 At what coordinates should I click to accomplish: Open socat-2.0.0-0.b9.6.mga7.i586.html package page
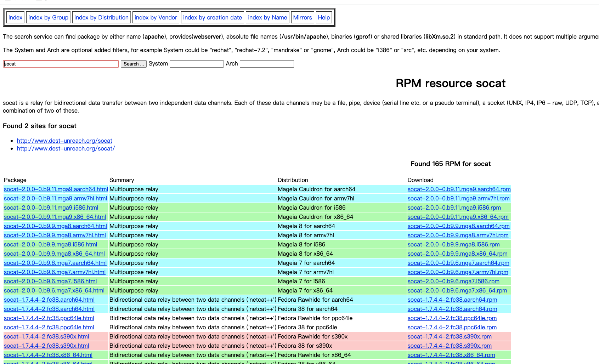click(x=50, y=281)
